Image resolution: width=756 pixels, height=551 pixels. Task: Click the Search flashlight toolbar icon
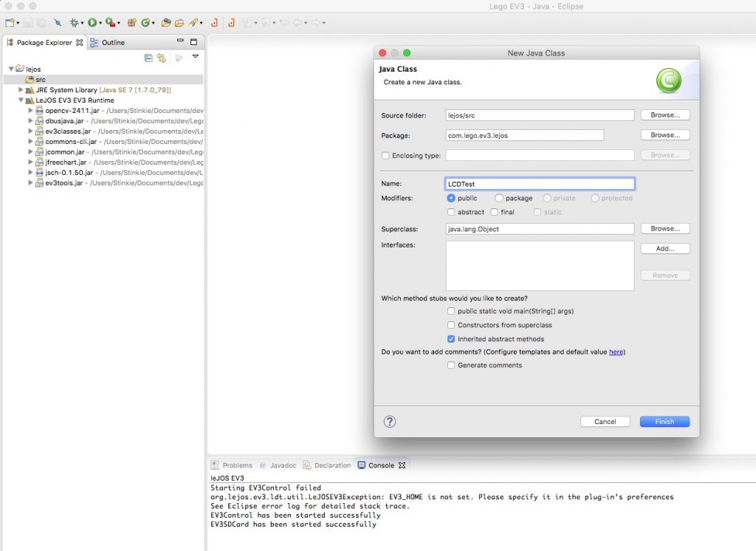coord(193,23)
